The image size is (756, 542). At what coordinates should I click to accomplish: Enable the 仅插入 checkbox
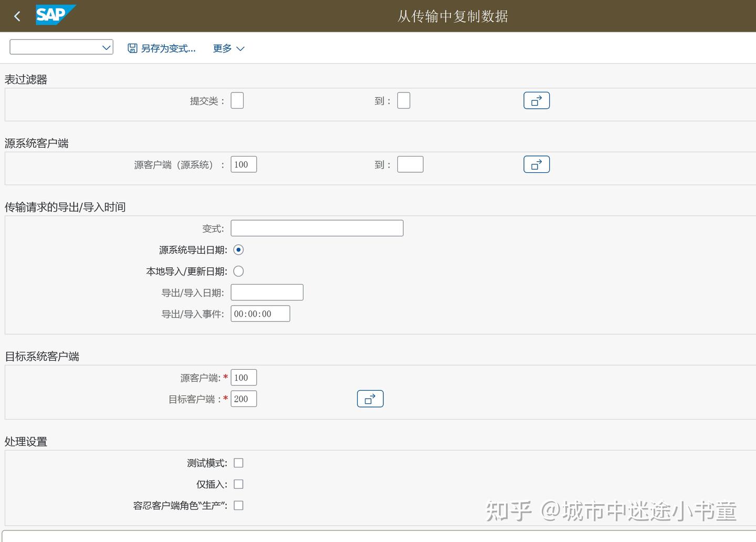tap(238, 484)
